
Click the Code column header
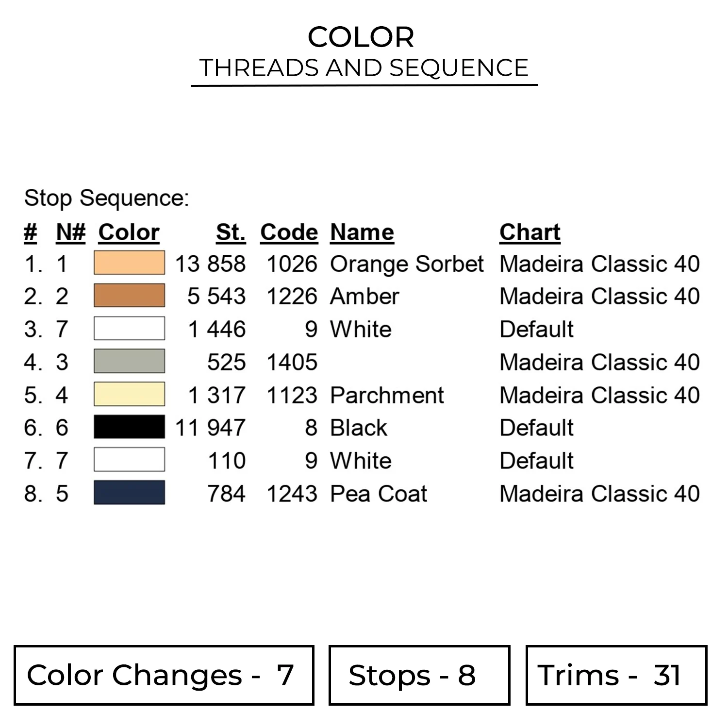[289, 232]
